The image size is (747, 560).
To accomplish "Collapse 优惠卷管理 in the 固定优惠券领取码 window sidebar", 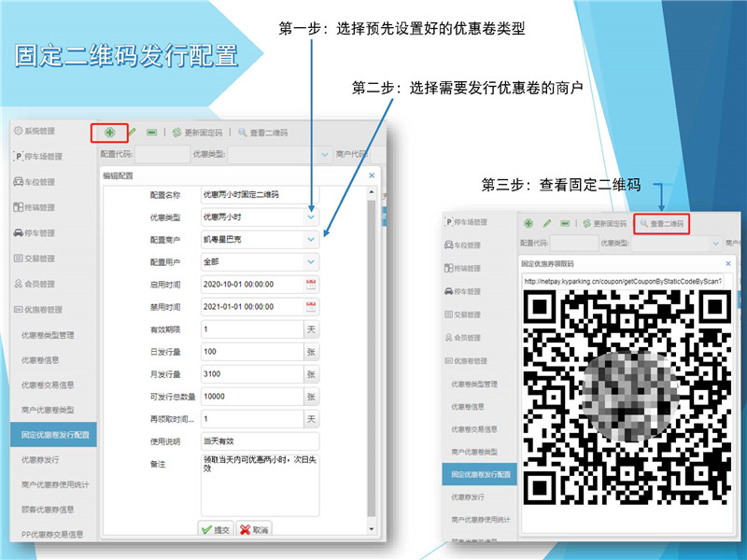I will (x=466, y=361).
